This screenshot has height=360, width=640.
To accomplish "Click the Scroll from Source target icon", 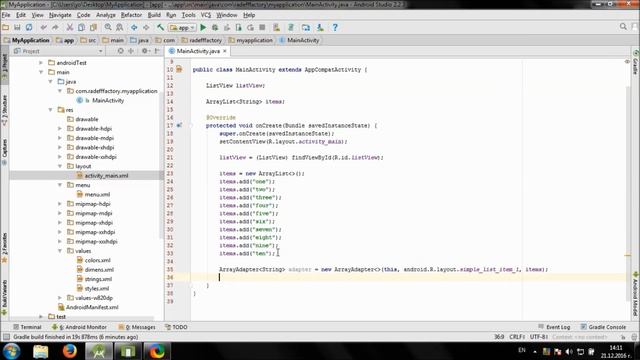I will (x=120, y=51).
